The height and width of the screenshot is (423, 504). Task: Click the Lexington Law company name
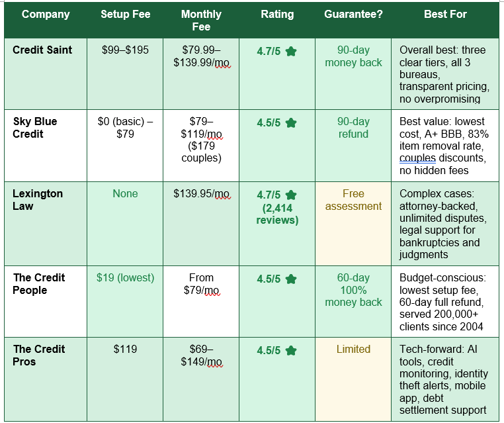38,200
